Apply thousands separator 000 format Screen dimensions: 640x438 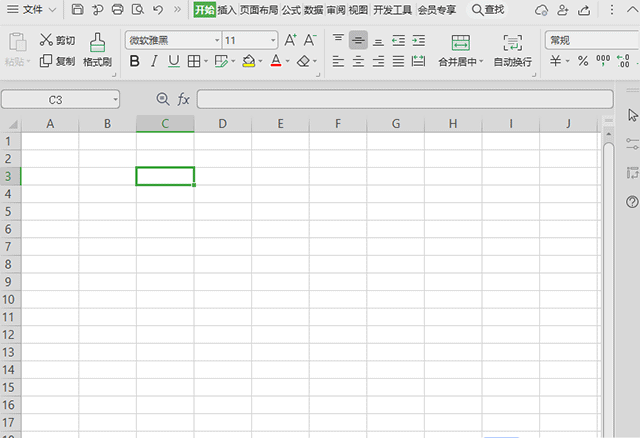(603, 60)
